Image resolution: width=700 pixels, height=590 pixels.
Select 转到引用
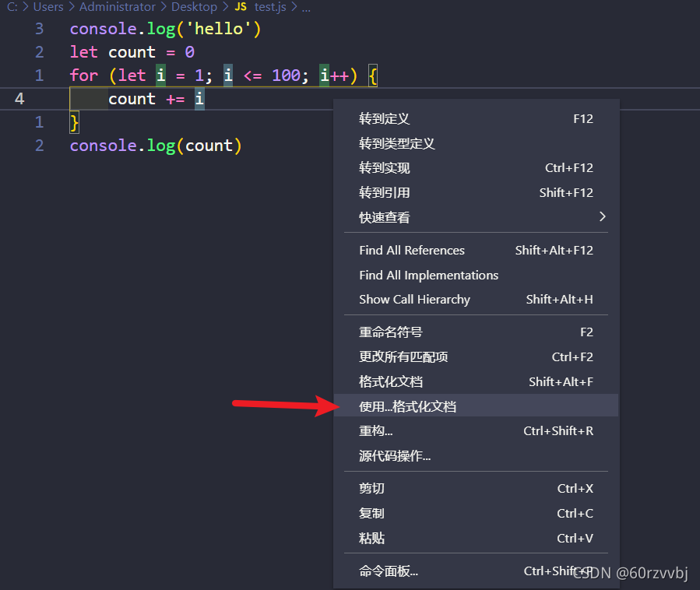tap(382, 192)
